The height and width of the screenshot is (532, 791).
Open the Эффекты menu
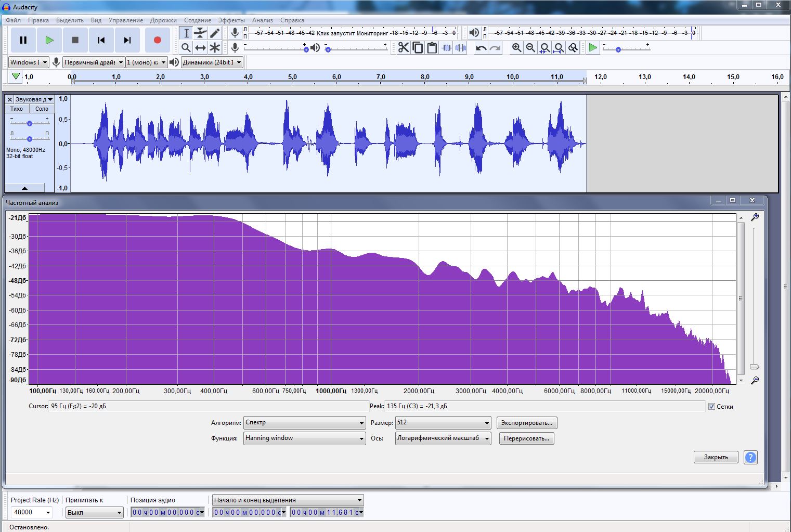click(231, 20)
